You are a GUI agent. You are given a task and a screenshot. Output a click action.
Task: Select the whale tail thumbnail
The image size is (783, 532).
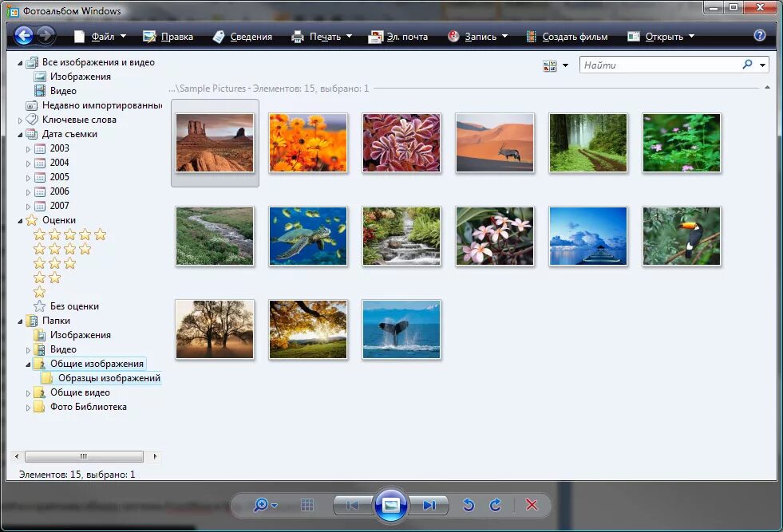tap(401, 329)
